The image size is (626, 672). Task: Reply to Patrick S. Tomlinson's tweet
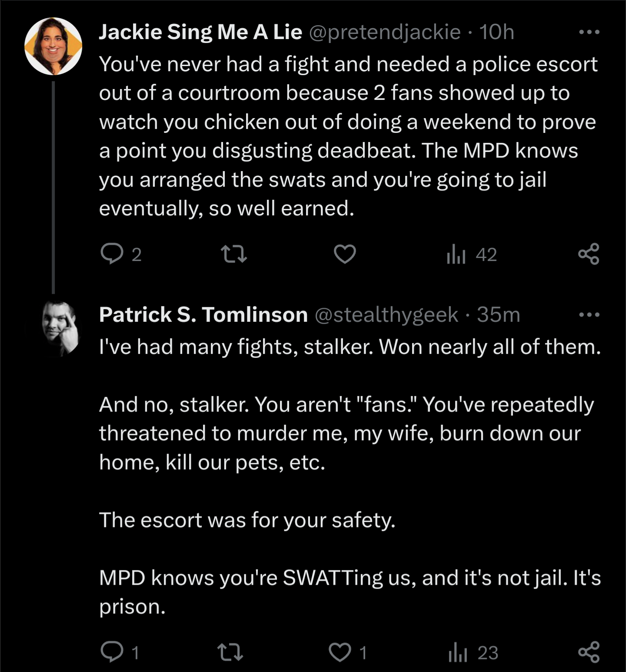[x=112, y=652]
